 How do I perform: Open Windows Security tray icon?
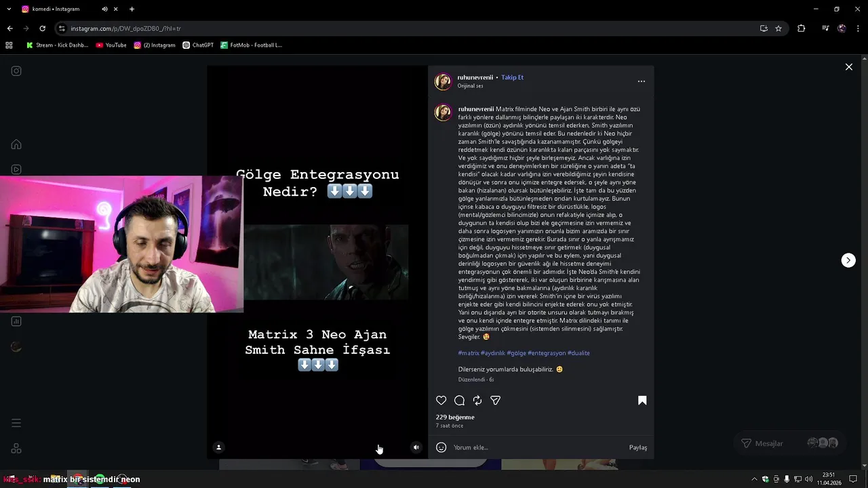(766, 479)
